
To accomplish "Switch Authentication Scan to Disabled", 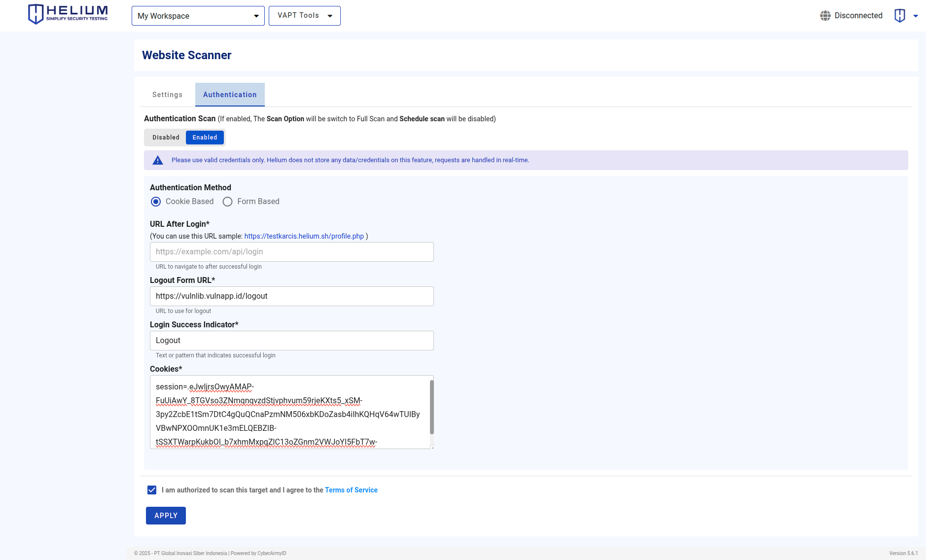I will pyautogui.click(x=166, y=138).
